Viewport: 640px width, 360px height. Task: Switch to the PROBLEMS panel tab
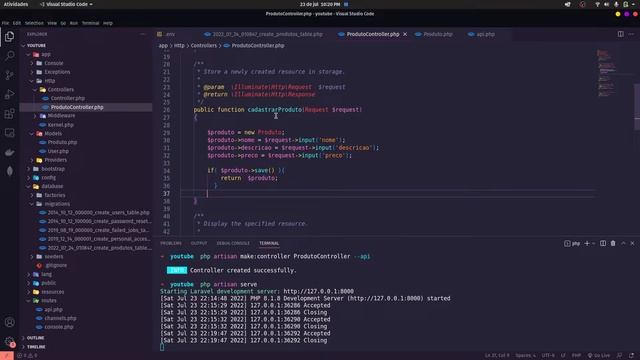tap(171, 243)
